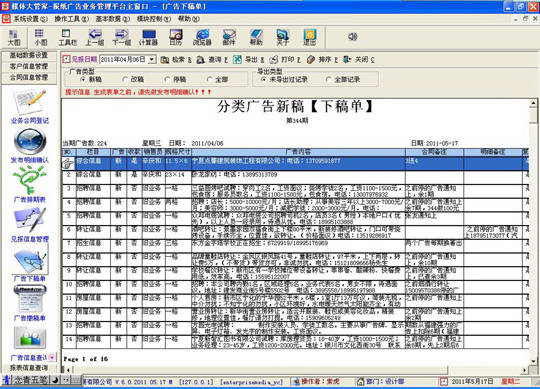Open 发布明细确认 sidebar module

(x=30, y=146)
